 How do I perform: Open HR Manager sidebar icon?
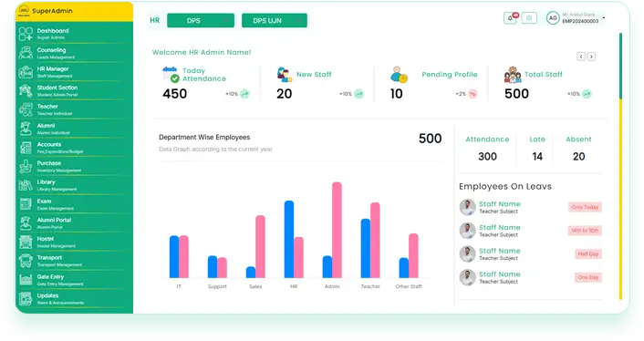(x=26, y=72)
